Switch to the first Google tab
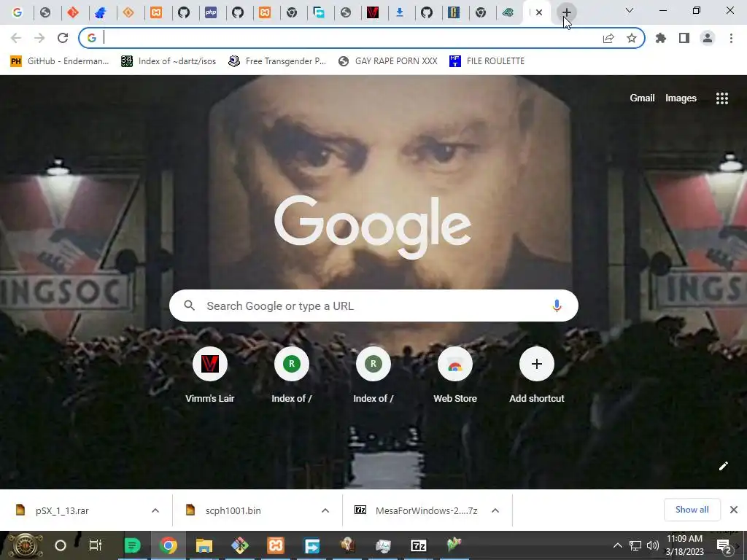Screen dimensions: 747x560 click(18, 12)
